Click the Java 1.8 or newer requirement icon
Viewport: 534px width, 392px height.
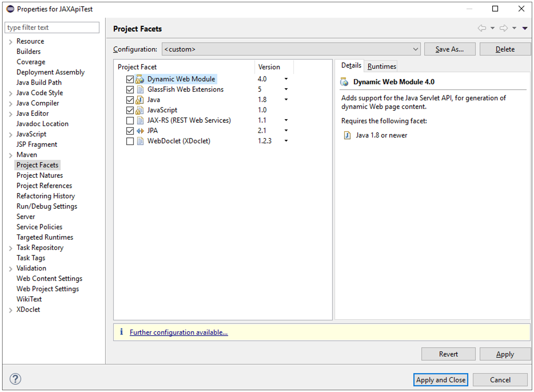(x=347, y=136)
